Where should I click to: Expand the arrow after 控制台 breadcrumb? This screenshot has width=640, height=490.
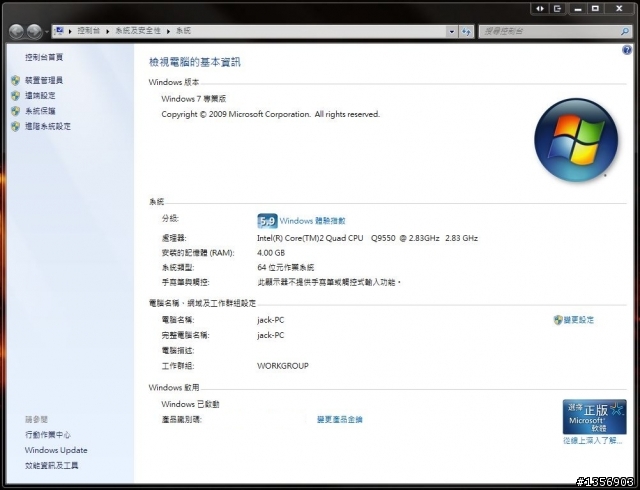click(107, 31)
